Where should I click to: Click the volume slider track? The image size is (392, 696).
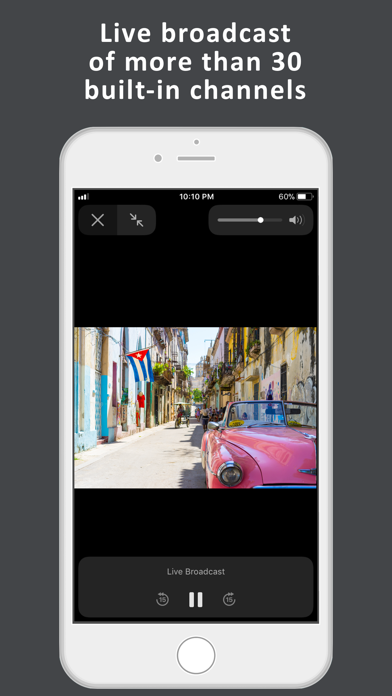[x=249, y=220]
